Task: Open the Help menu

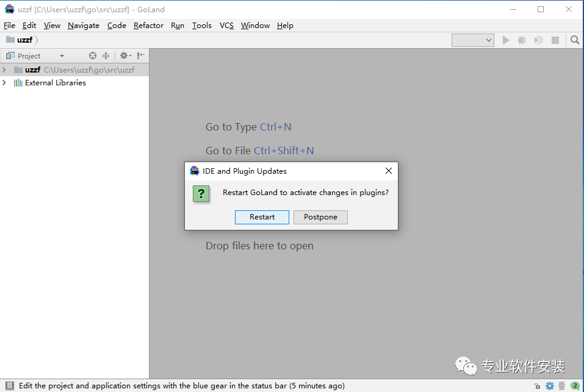Action: coord(285,25)
